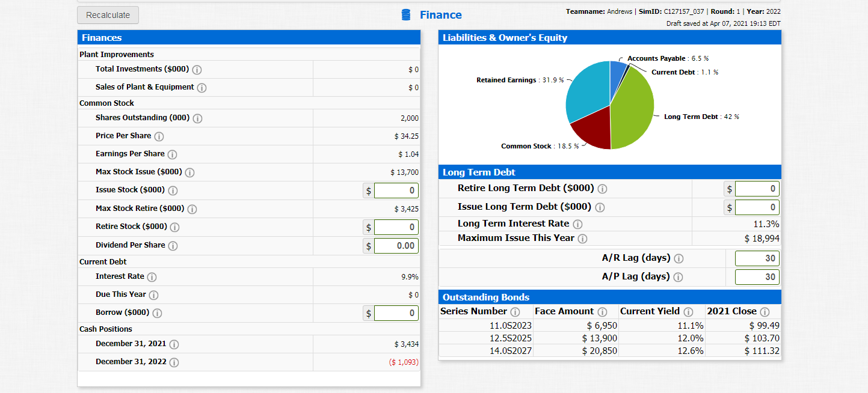Click the Long Term Debt : 42 % label
Screen dimensions: 868x393
tap(701, 117)
